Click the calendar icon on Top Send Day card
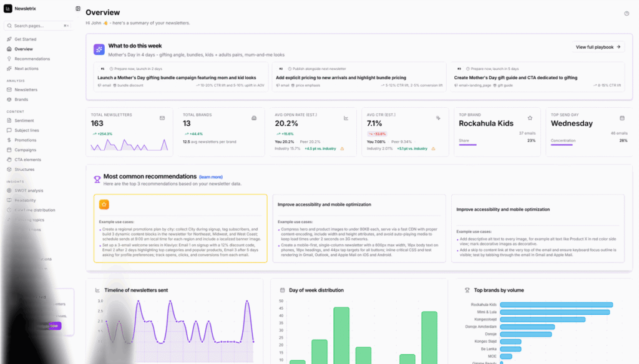This screenshot has height=364, width=639. [x=622, y=118]
